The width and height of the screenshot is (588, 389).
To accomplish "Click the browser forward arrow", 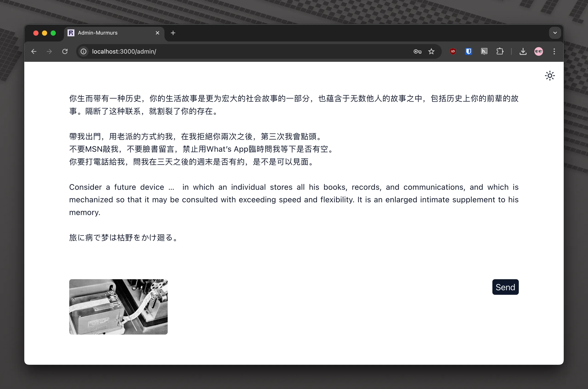I will (x=49, y=51).
